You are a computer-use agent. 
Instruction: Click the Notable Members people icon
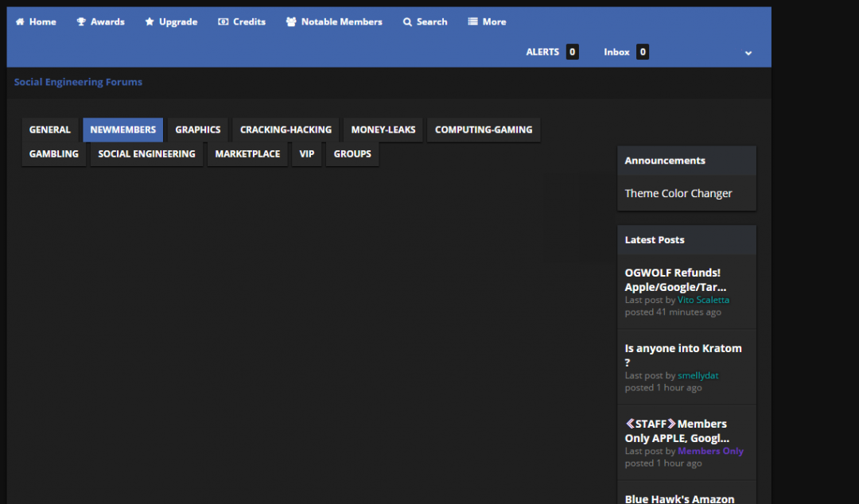point(291,22)
